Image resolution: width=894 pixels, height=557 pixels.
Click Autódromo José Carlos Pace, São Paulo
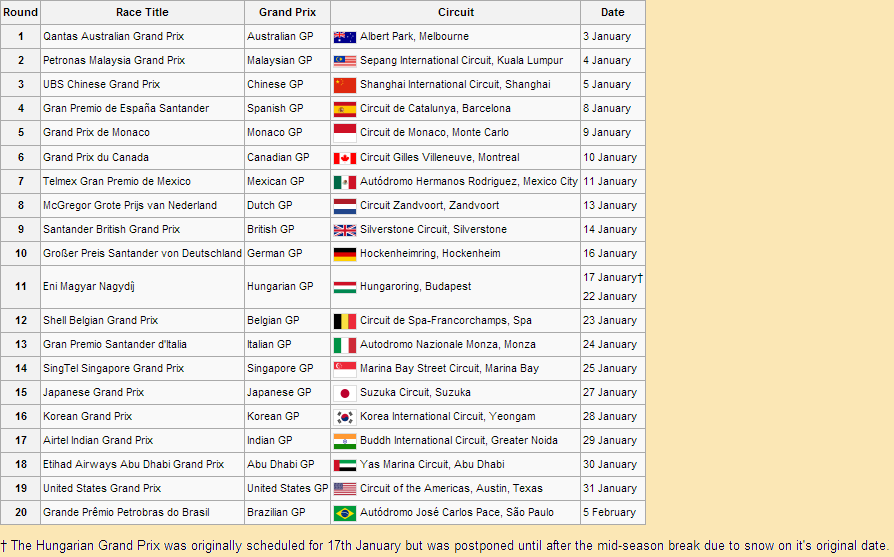[x=457, y=511]
